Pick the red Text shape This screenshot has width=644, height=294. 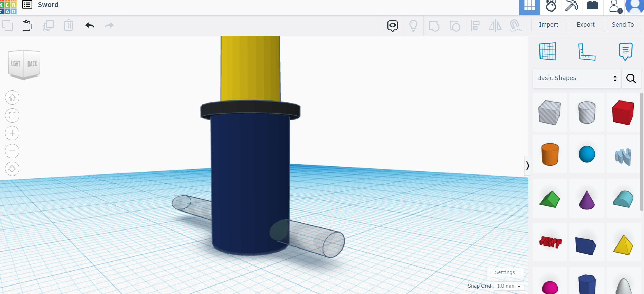click(x=550, y=242)
